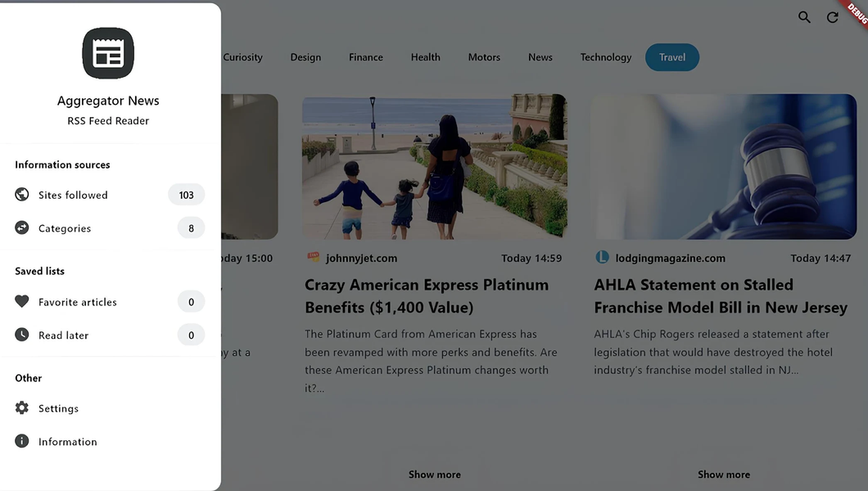This screenshot has height=491, width=868.
Task: Click the Aggregator News title text
Action: click(x=108, y=101)
